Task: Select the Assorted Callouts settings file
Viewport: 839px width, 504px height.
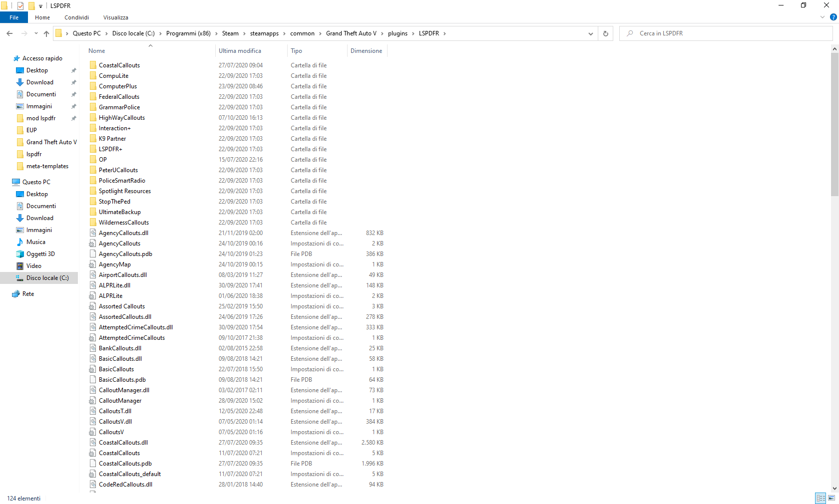Action: point(122,306)
